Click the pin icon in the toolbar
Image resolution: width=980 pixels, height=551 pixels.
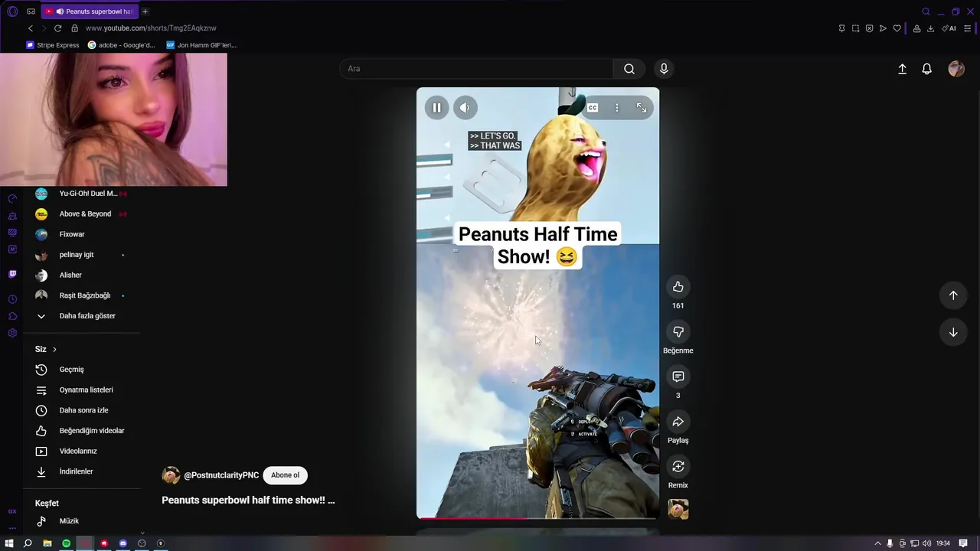pos(841,28)
